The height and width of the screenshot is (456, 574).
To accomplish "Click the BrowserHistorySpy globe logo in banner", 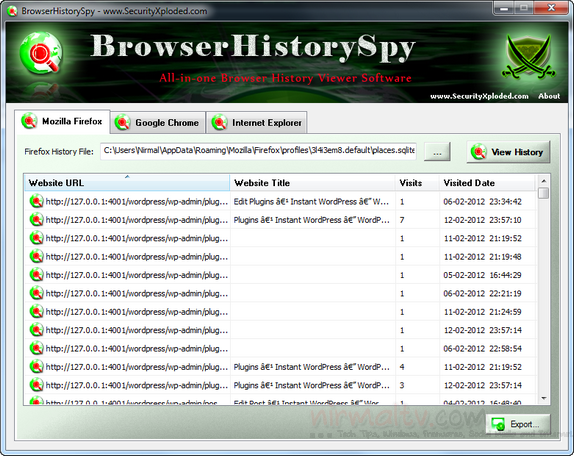I will pos(41,53).
